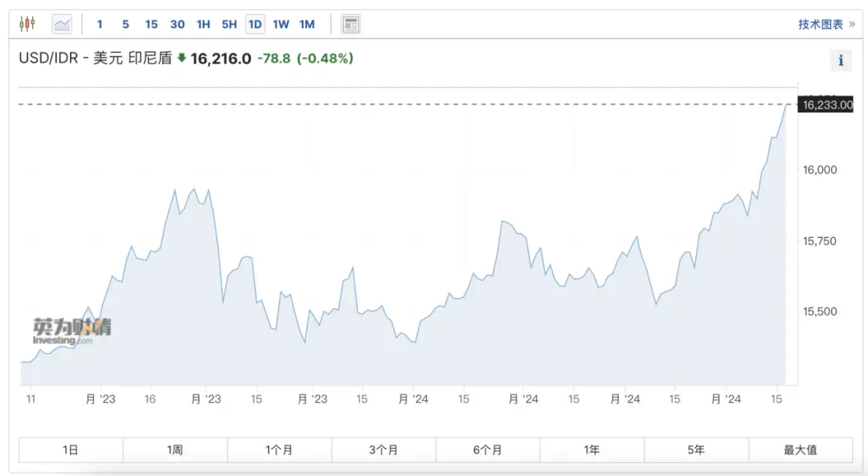Show the 1日 time range

pos(71,450)
